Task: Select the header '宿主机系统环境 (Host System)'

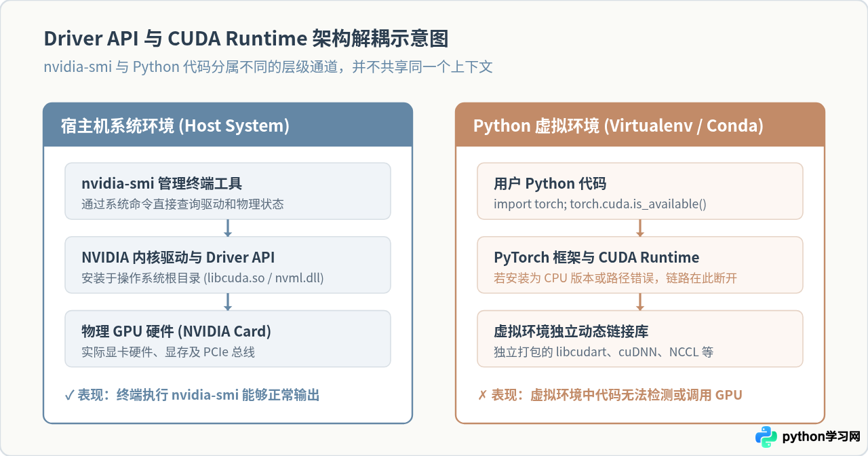Action: [x=175, y=126]
